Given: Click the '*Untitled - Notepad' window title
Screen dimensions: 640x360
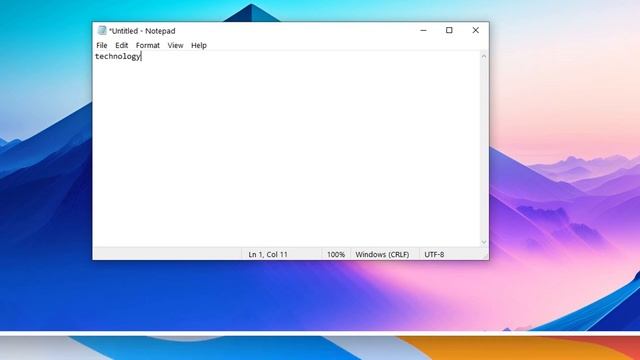Looking at the screenshot, I should click(142, 31).
